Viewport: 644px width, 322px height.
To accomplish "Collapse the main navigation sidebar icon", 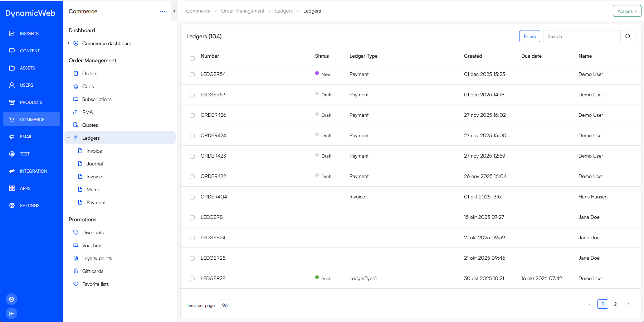I will pyautogui.click(x=11, y=313).
